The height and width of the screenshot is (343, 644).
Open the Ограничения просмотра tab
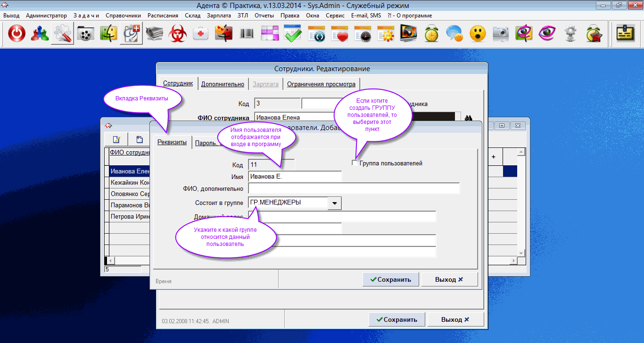pos(321,84)
